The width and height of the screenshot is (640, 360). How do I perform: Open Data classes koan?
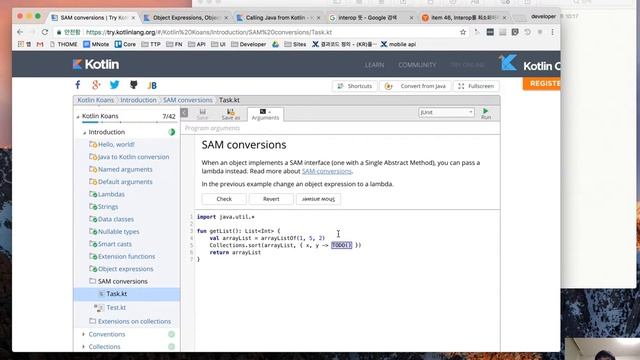click(116, 219)
